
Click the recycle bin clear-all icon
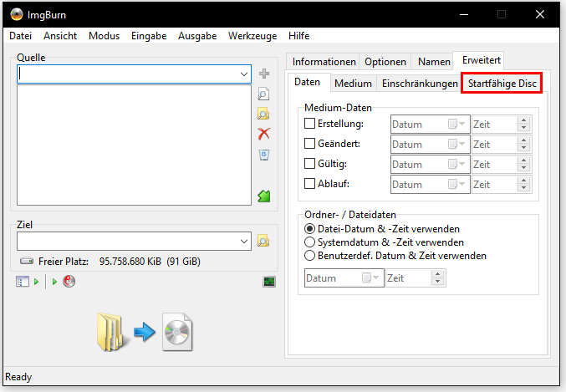pos(264,155)
